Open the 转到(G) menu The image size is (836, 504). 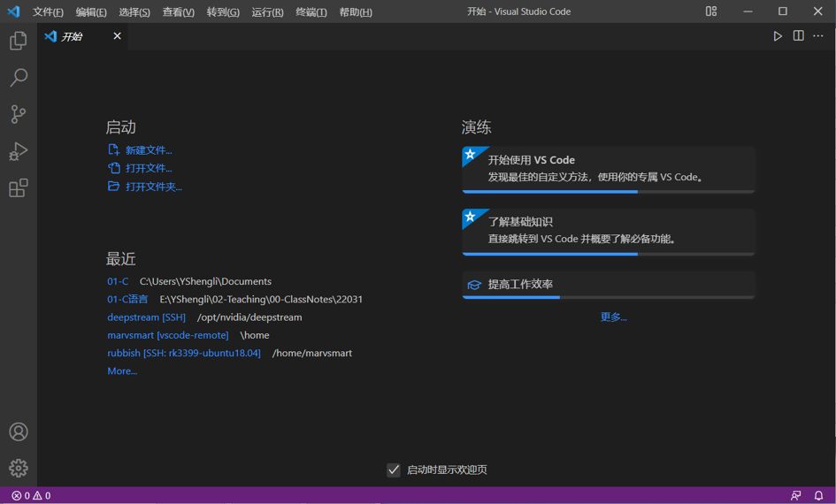click(x=223, y=11)
